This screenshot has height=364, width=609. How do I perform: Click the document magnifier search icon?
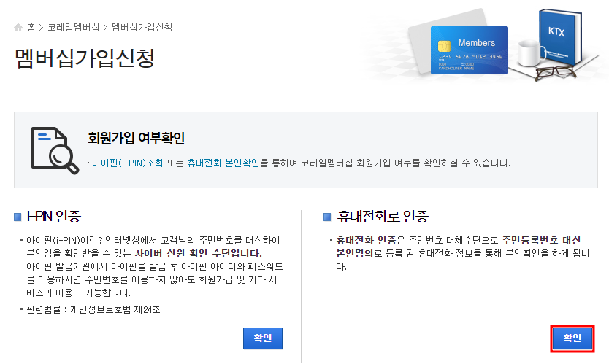tap(55, 150)
